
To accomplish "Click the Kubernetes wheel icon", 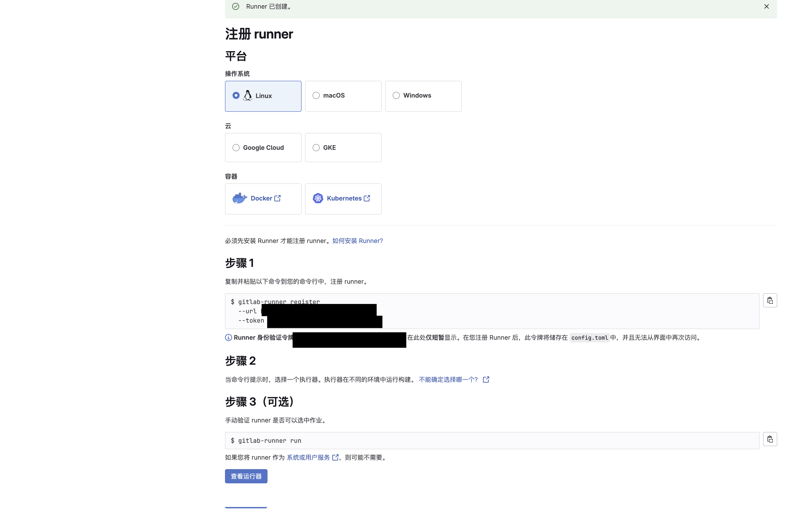I will (318, 198).
